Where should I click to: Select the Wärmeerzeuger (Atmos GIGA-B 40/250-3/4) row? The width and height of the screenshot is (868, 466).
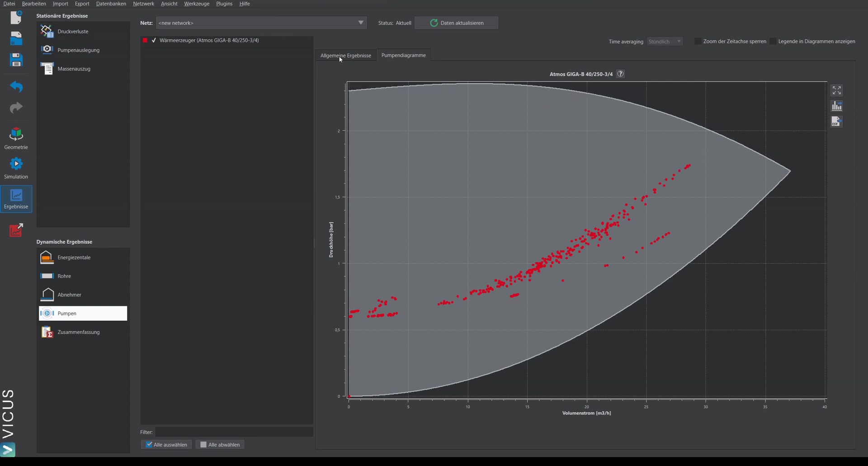pyautogui.click(x=226, y=40)
